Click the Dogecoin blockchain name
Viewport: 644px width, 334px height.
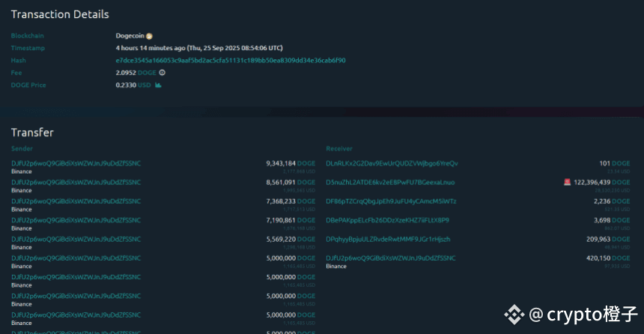130,36
